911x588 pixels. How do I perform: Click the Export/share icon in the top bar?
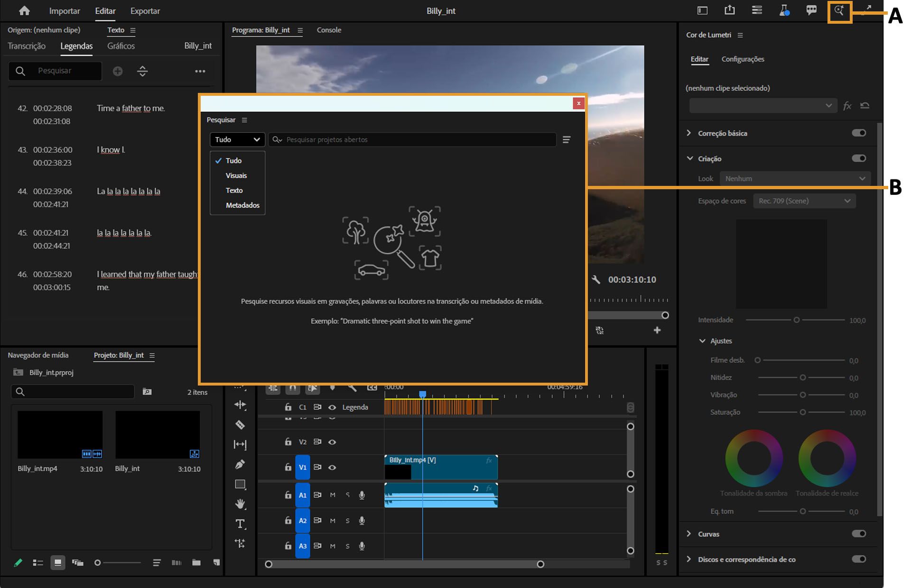730,10
